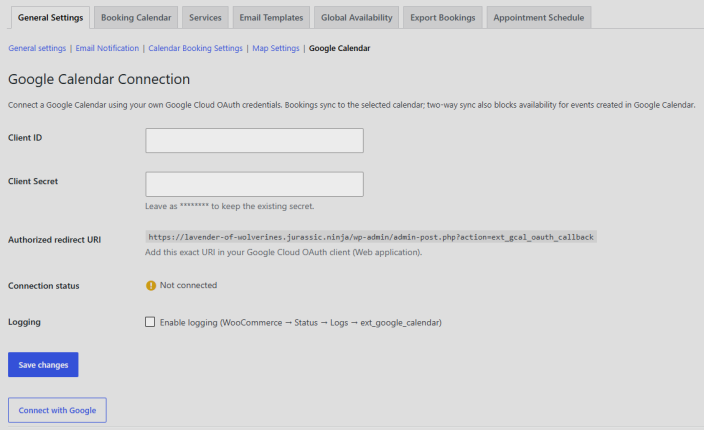Focus the Client ID input field

tap(254, 140)
